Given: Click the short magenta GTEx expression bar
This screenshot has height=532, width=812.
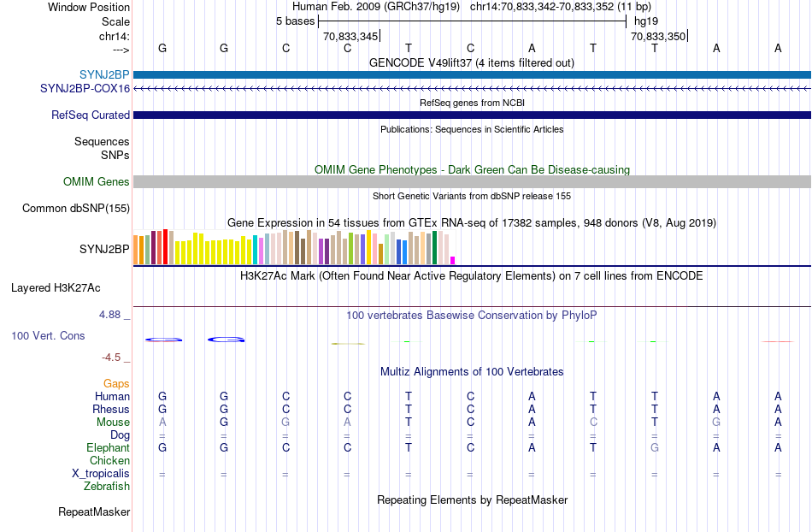Looking at the screenshot, I should pos(453,261).
